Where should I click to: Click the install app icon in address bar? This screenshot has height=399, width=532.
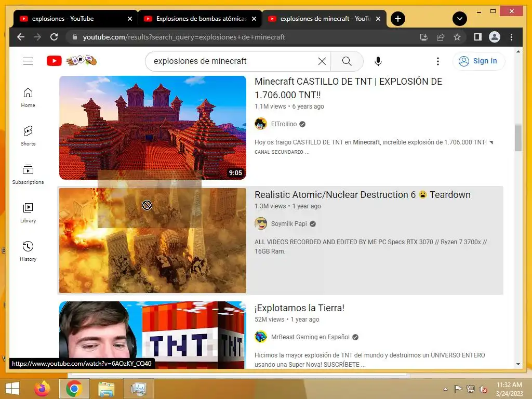(x=424, y=37)
